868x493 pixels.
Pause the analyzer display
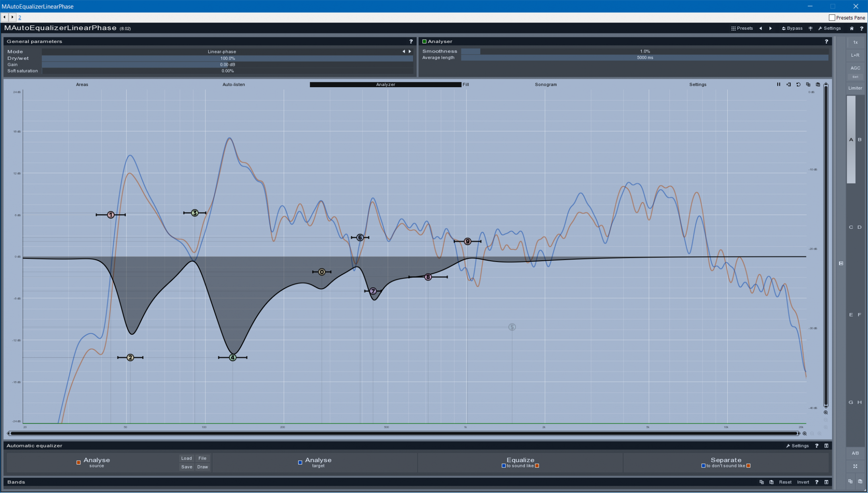[778, 84]
